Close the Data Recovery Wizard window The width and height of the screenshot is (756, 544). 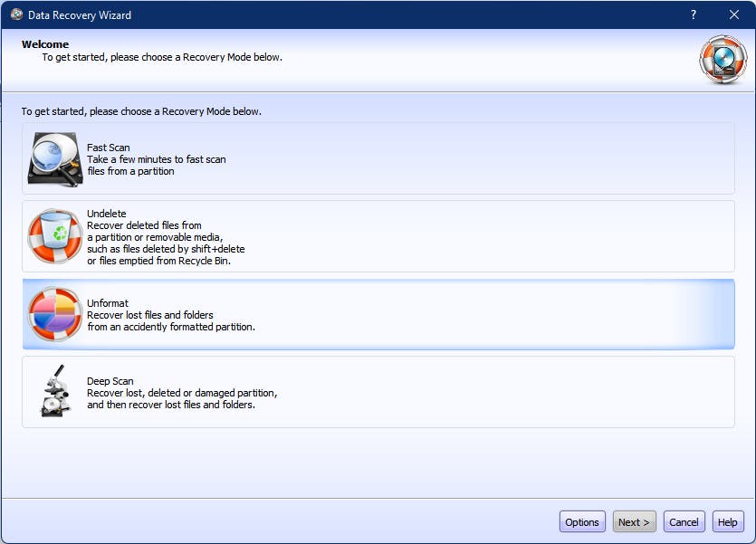click(733, 14)
